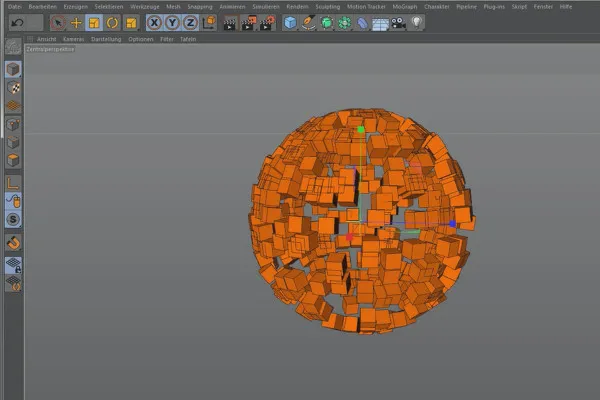Toggle Z axis lock
600x400 pixels.
(x=190, y=23)
